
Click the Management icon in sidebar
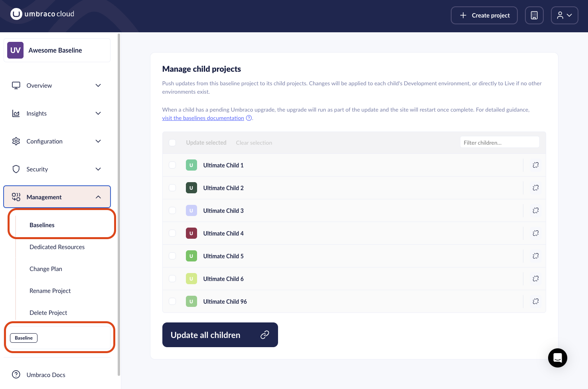[16, 197]
